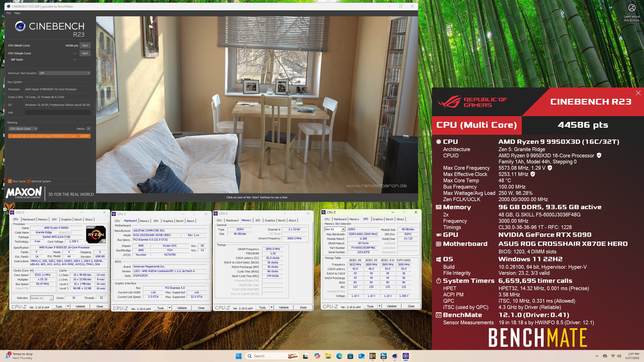Viewport: 644px width, 362px height.
Task: Switch to Mainboard tab in SPD CPU-Z window
Action: [340, 219]
